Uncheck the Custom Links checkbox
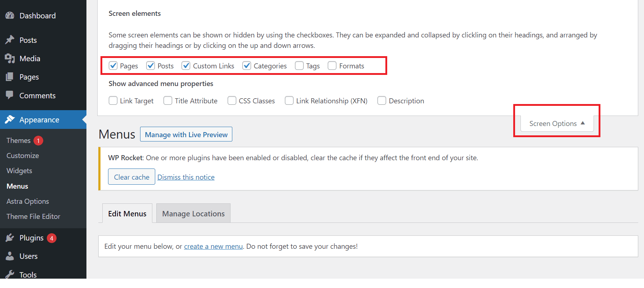The image size is (644, 288). point(186,66)
